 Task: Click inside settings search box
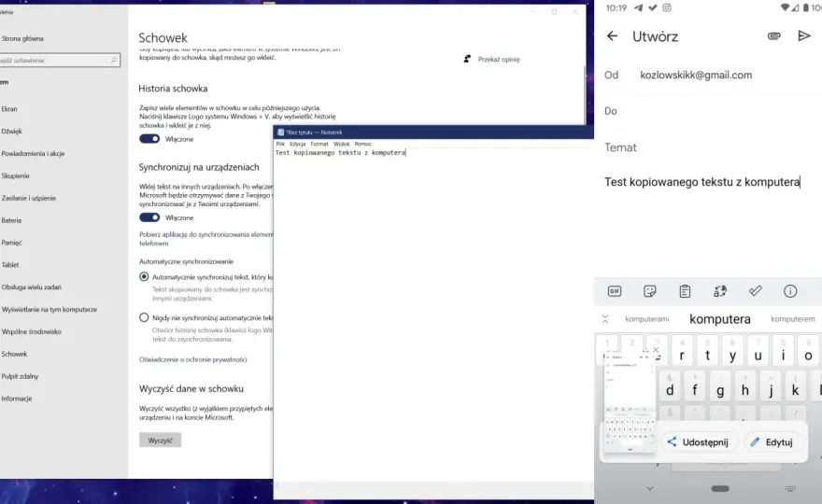click(x=59, y=61)
